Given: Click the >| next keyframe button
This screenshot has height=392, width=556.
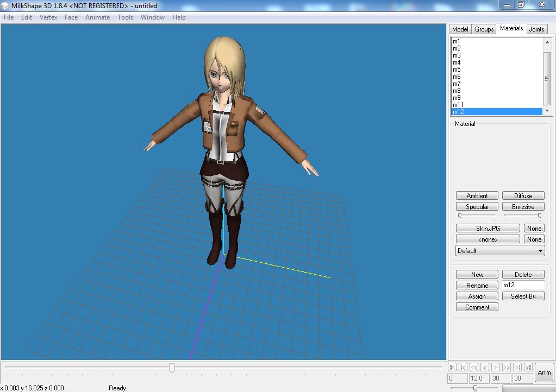Looking at the screenshot, I should pos(518,367).
